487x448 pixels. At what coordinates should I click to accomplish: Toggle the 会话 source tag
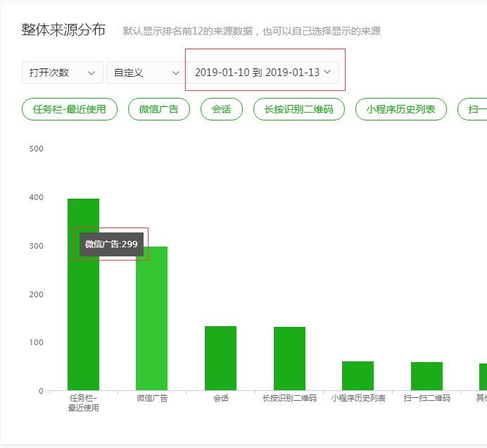(x=222, y=109)
